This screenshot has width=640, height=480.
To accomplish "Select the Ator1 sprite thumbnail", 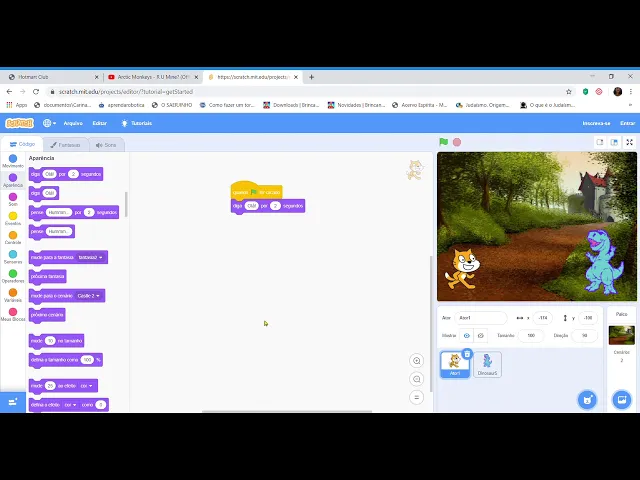I will (455, 364).
